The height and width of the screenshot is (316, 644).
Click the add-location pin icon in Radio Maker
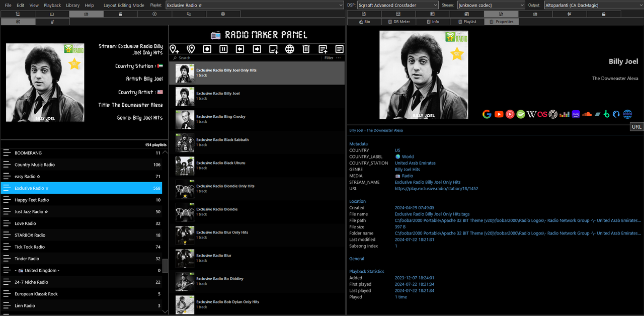point(174,49)
